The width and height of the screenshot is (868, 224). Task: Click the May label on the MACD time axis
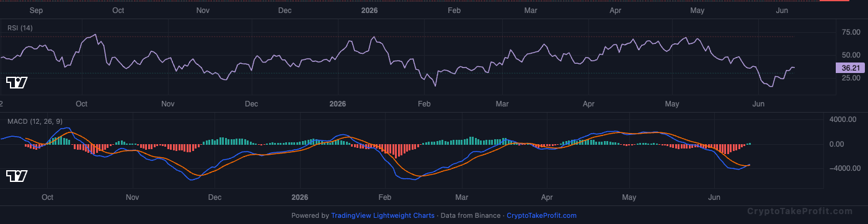[629, 197]
